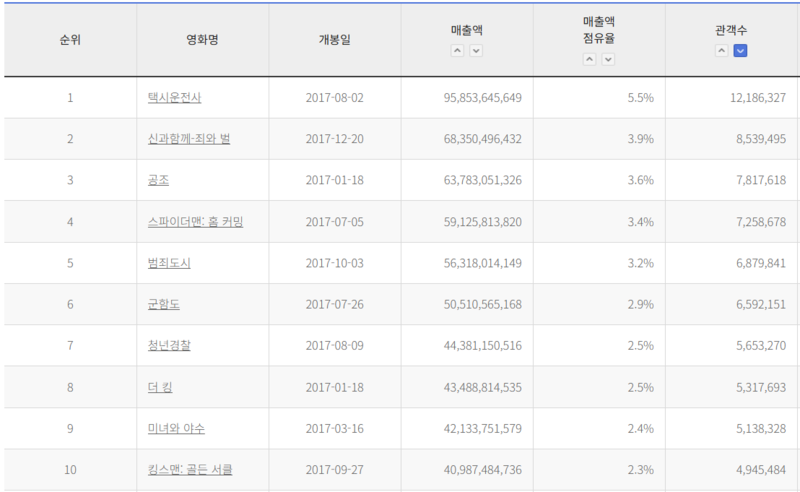Open movie link 범죄도시
Screen dimensions: 800x492
169,263
